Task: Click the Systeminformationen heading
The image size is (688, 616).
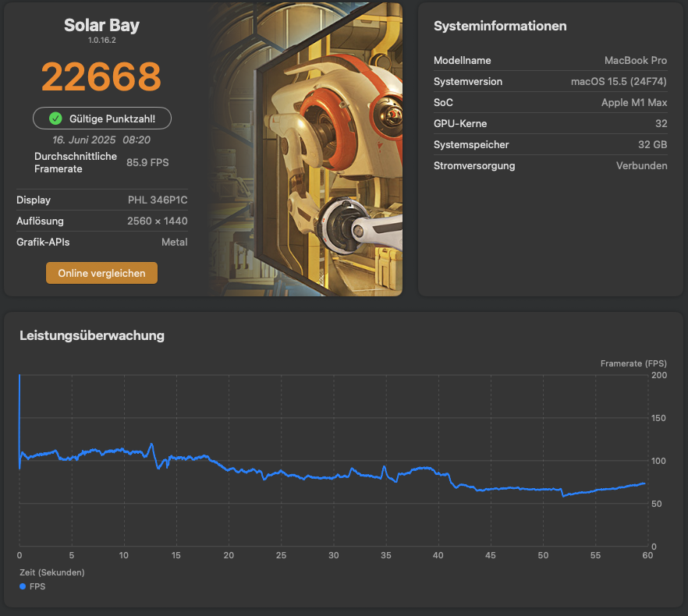Action: click(500, 26)
